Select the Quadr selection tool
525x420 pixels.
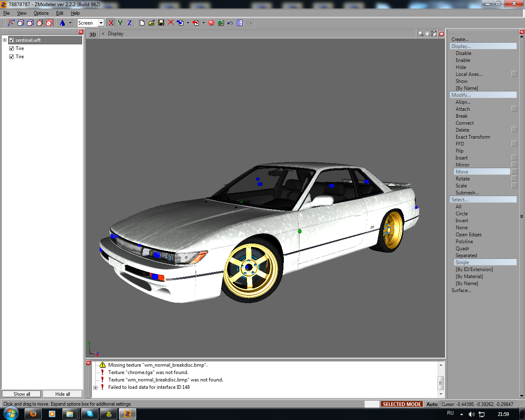coord(462,249)
